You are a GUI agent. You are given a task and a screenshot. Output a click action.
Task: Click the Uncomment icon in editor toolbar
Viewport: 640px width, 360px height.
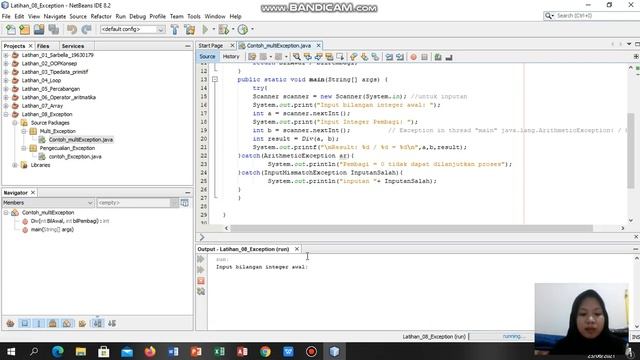[x=449, y=57]
